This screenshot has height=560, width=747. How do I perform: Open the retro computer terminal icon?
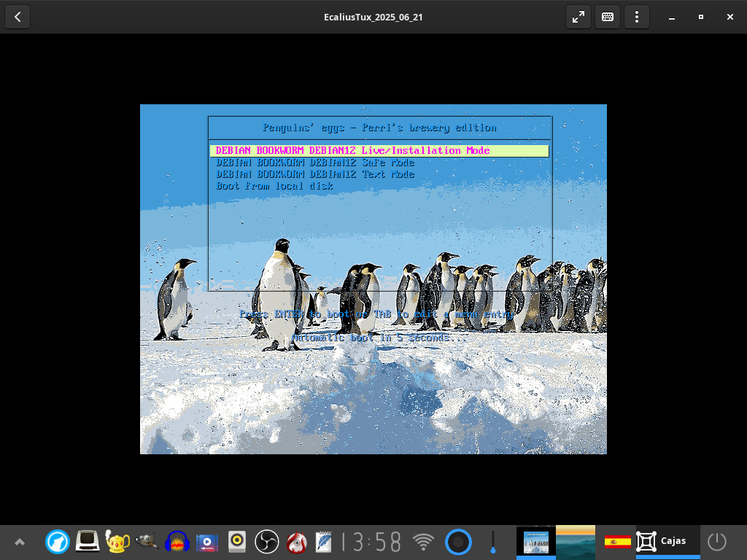click(88, 542)
